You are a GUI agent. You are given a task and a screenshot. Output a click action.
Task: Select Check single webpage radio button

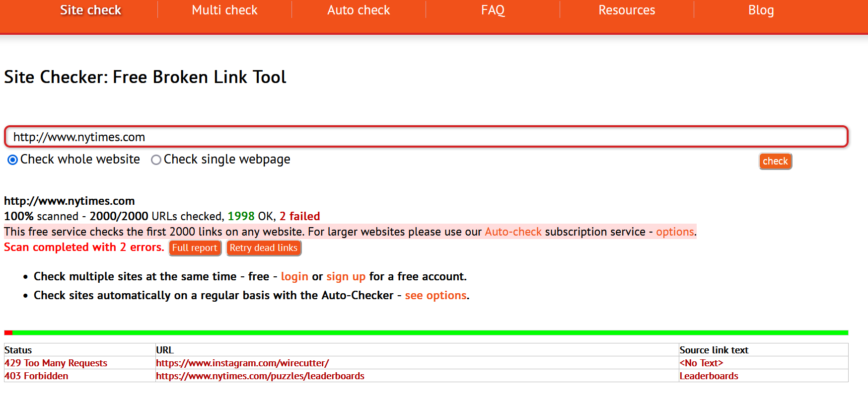coord(156,160)
